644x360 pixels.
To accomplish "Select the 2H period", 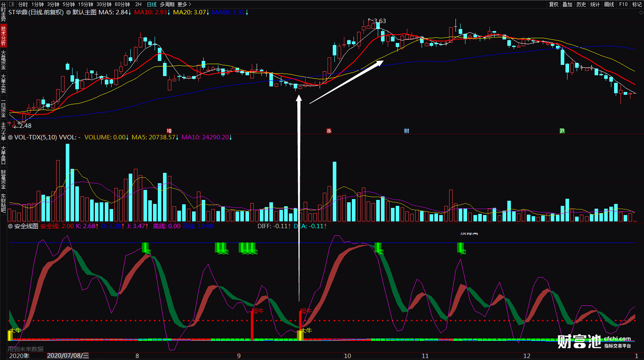I will click(138, 4).
